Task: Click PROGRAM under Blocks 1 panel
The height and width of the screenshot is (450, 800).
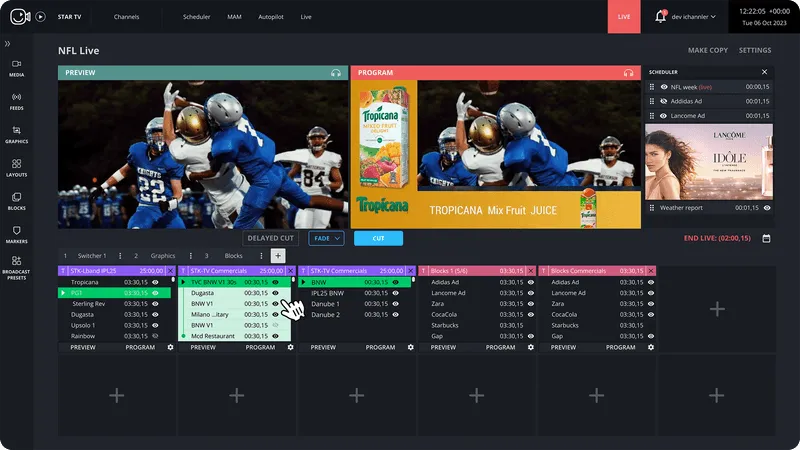Action: click(500, 347)
